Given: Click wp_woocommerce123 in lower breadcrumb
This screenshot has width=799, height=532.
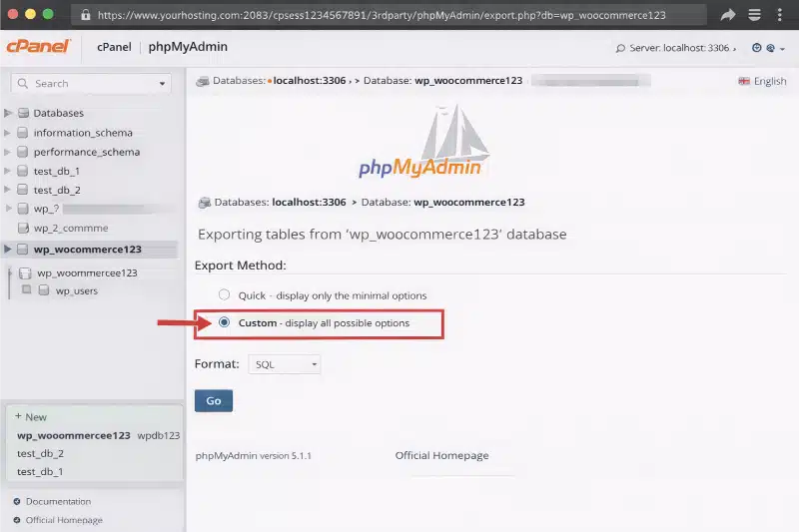Looking at the screenshot, I should tap(468, 202).
